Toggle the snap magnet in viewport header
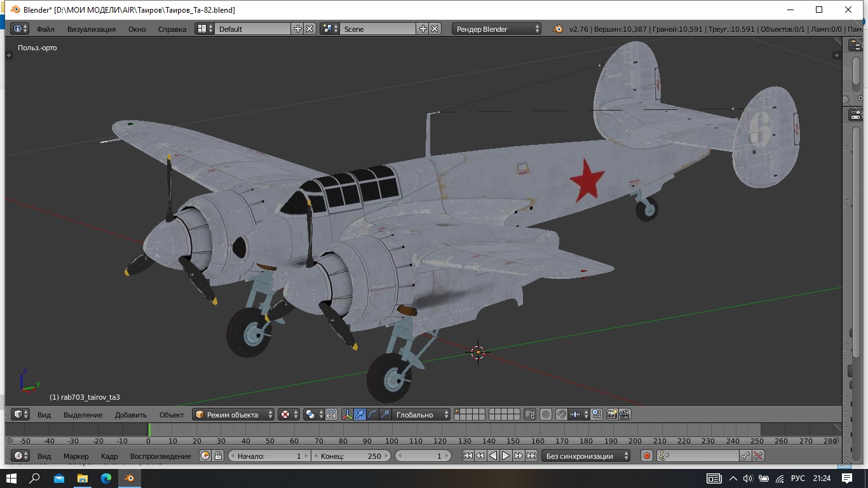The width and height of the screenshot is (868, 488). coord(561,414)
